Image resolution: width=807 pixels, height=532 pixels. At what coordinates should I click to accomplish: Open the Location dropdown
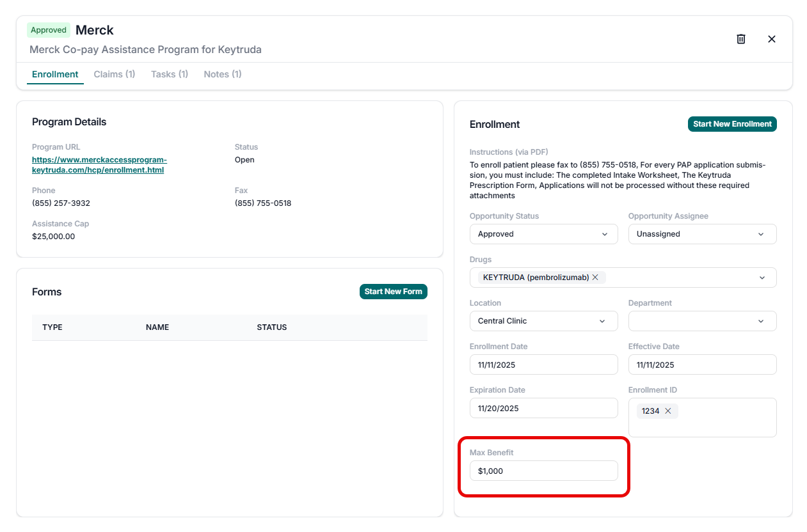pyautogui.click(x=543, y=321)
